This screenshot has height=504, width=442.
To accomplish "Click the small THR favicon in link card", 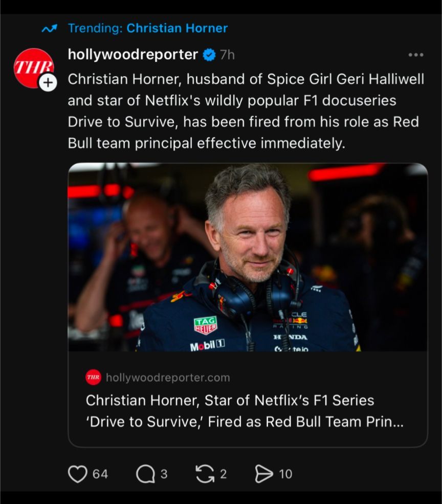I will 94,377.
